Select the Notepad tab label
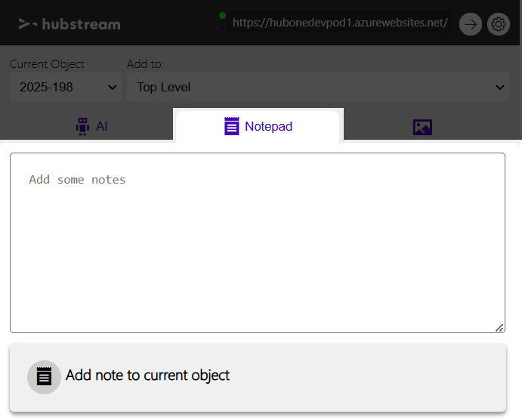 tap(268, 126)
